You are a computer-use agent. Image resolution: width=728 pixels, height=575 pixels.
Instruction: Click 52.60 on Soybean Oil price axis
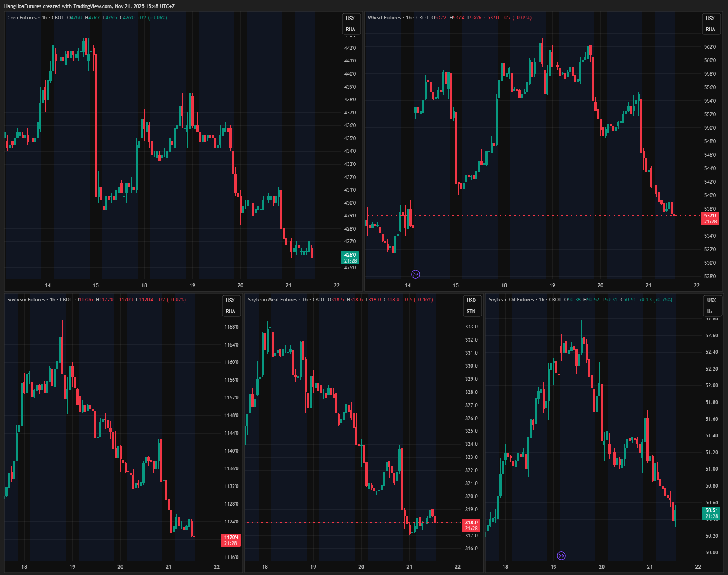(712, 336)
